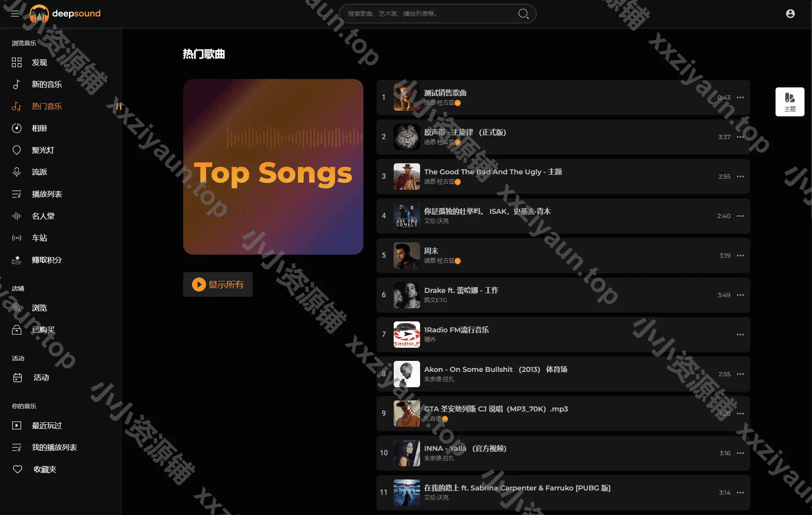
Task: Click the 车站 radio icon
Action: tap(17, 238)
